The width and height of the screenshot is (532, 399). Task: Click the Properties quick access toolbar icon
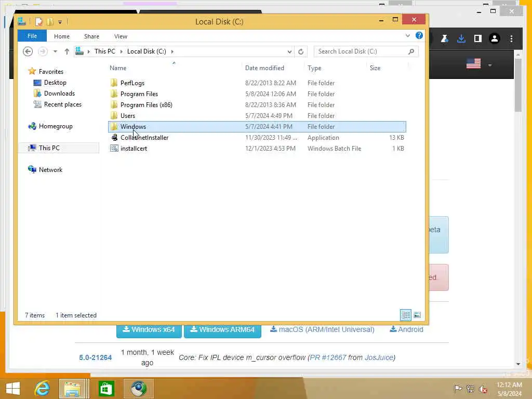39,22
